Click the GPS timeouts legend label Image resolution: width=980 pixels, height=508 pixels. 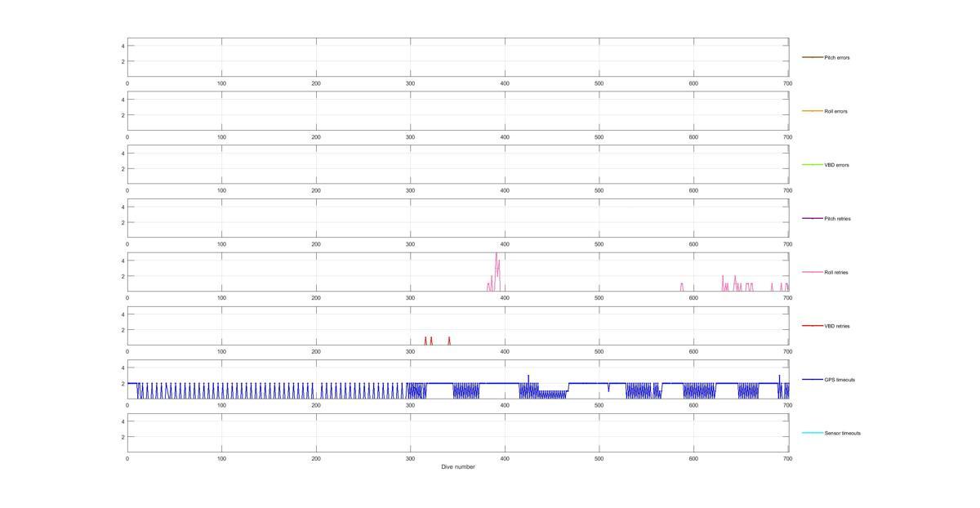coord(840,380)
